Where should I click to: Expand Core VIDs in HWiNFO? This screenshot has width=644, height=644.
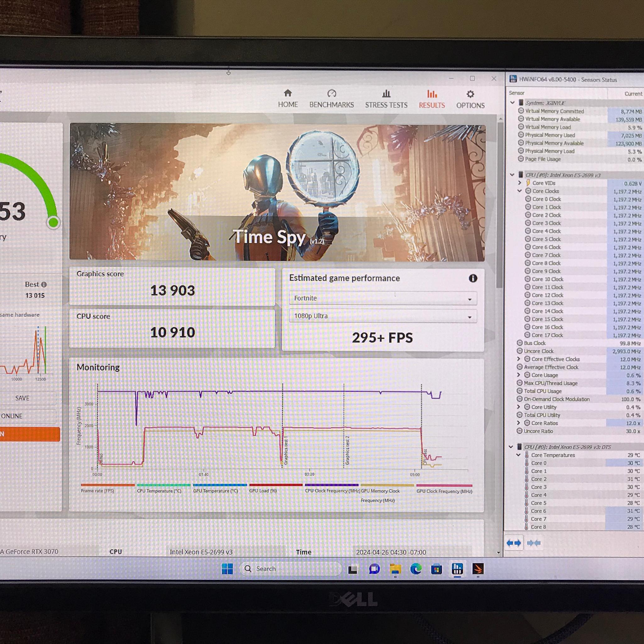pos(520,183)
